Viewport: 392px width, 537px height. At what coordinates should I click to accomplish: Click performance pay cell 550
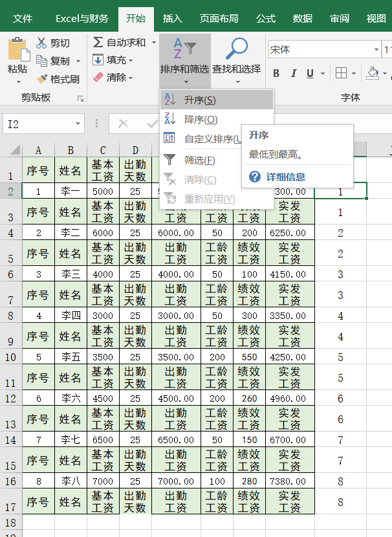point(249,357)
